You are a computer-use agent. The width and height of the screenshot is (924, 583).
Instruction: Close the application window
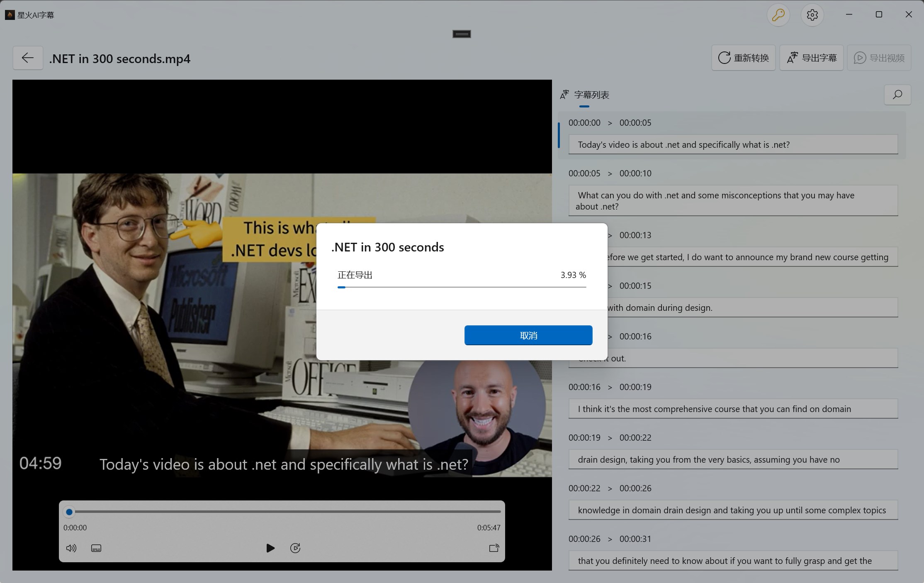[909, 15]
